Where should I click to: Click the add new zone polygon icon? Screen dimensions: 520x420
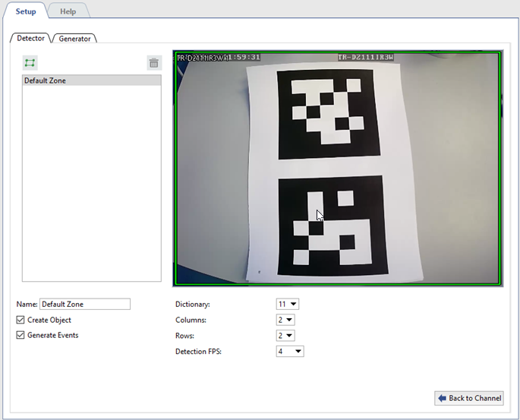pos(30,63)
